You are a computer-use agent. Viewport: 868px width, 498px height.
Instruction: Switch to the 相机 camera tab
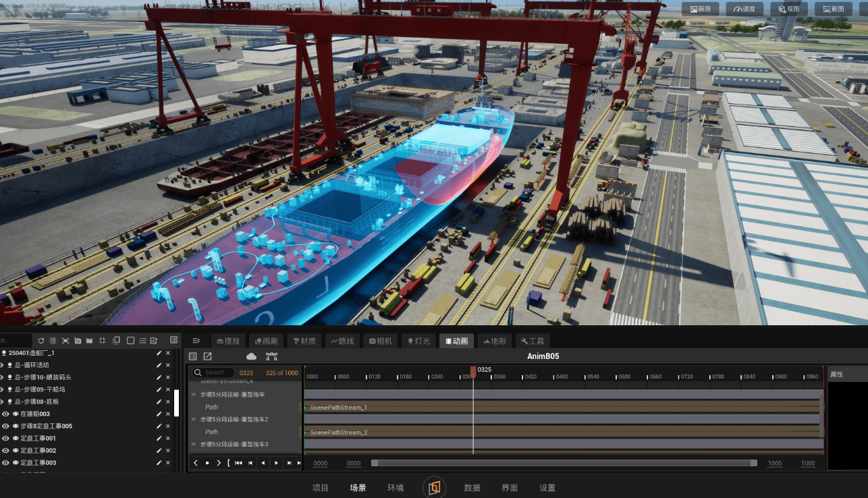click(x=381, y=341)
